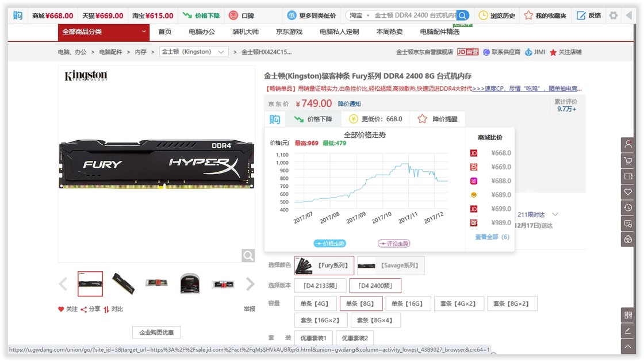This screenshot has height=362, width=644.
Task: Click the 企业购更优惠 button
Action: tap(156, 333)
